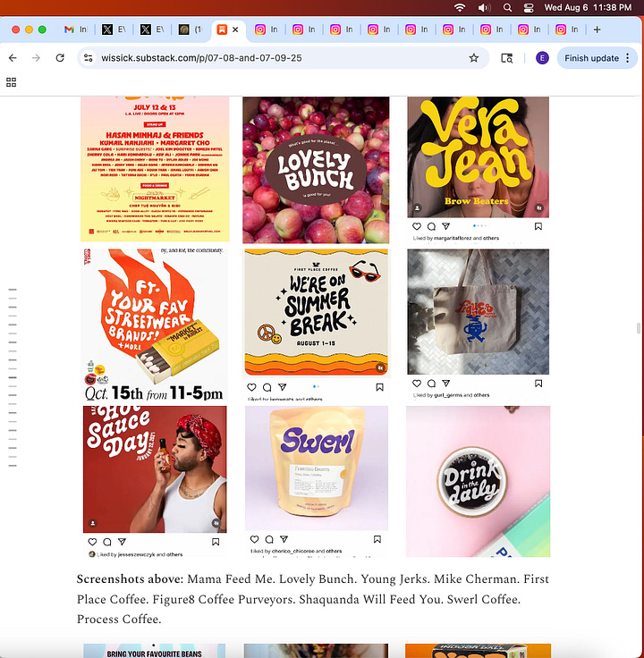The image size is (644, 658).
Task: Click comment icon under Hot Sauce Day post
Action: (107, 542)
